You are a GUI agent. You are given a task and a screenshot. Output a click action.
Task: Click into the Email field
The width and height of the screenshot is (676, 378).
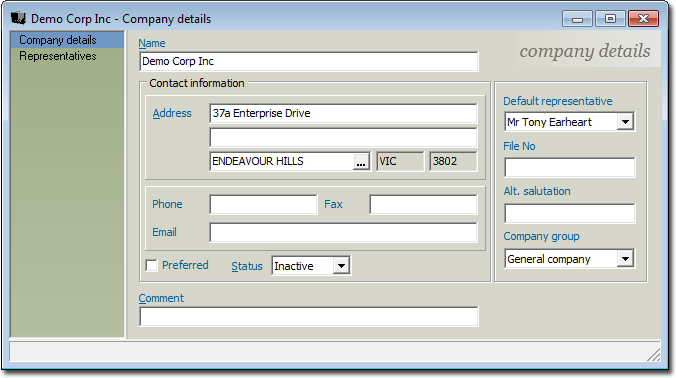click(x=343, y=232)
